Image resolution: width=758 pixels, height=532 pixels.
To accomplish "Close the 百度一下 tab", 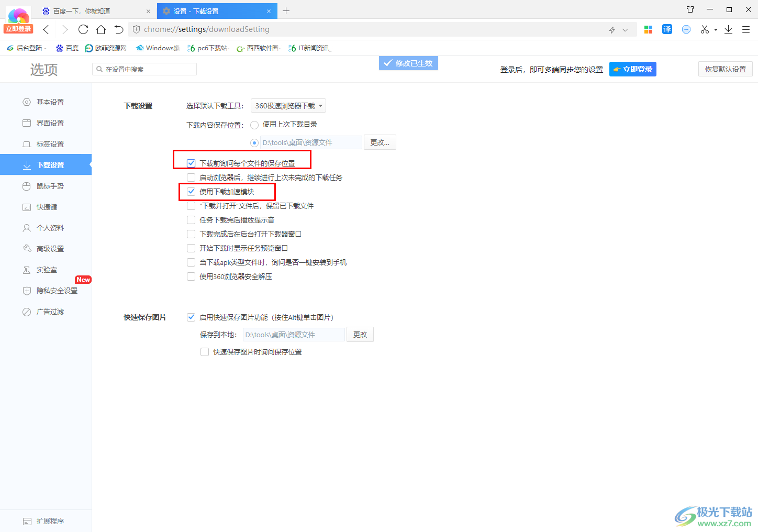I will tap(148, 11).
